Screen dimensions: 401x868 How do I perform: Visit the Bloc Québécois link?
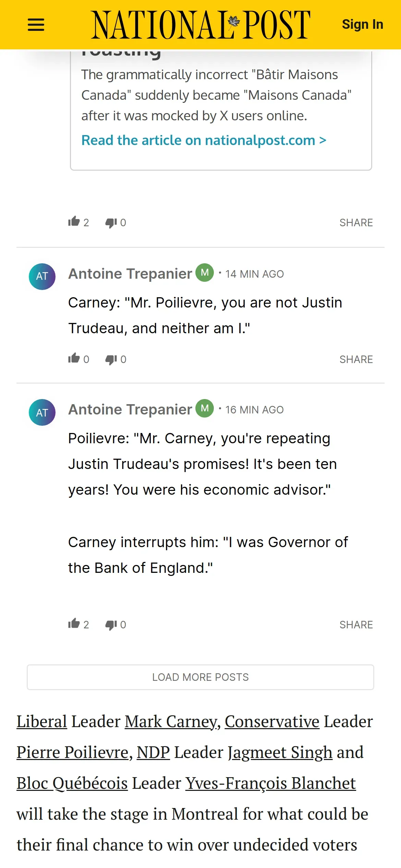[x=72, y=783]
